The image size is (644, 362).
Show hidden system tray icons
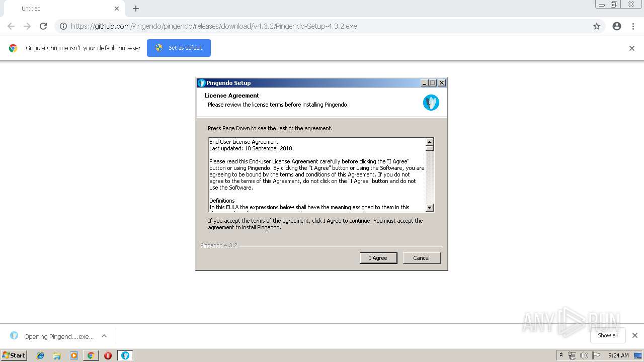point(561,355)
